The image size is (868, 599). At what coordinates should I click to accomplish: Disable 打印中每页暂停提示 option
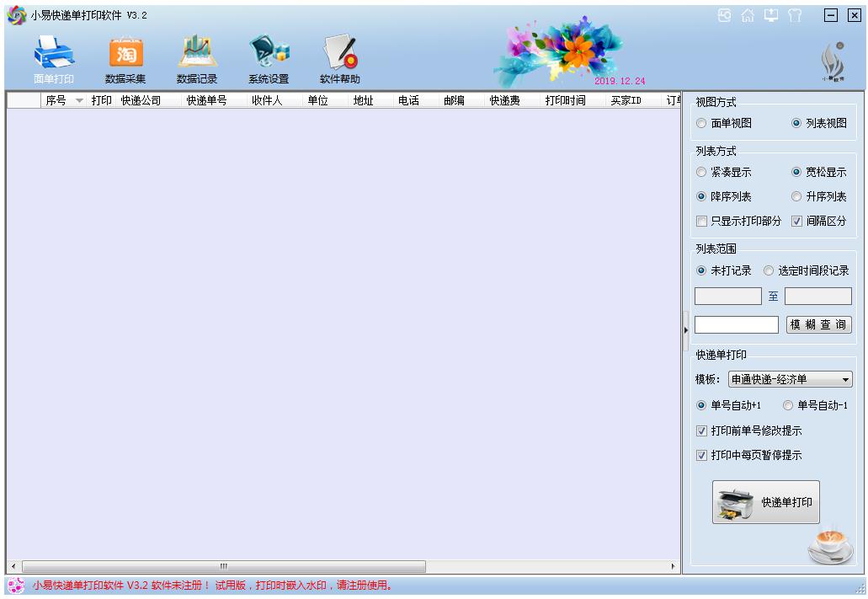point(703,456)
